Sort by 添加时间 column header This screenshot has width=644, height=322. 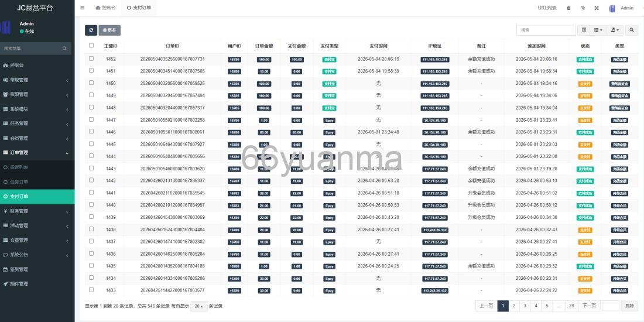pyautogui.click(x=536, y=46)
